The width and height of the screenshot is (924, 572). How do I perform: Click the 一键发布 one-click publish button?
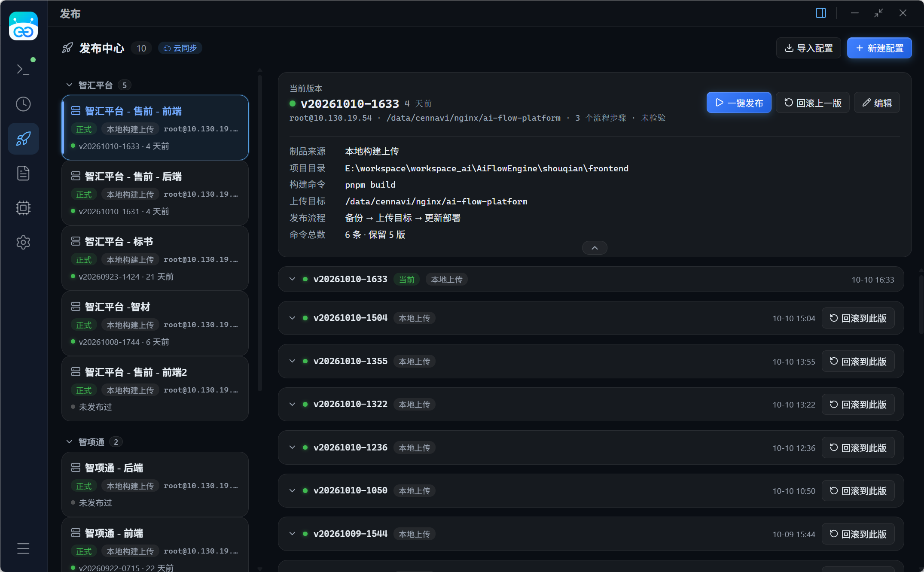tap(738, 103)
